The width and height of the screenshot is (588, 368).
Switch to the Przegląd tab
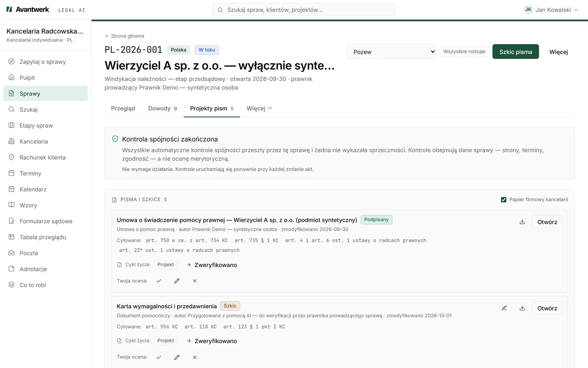123,108
